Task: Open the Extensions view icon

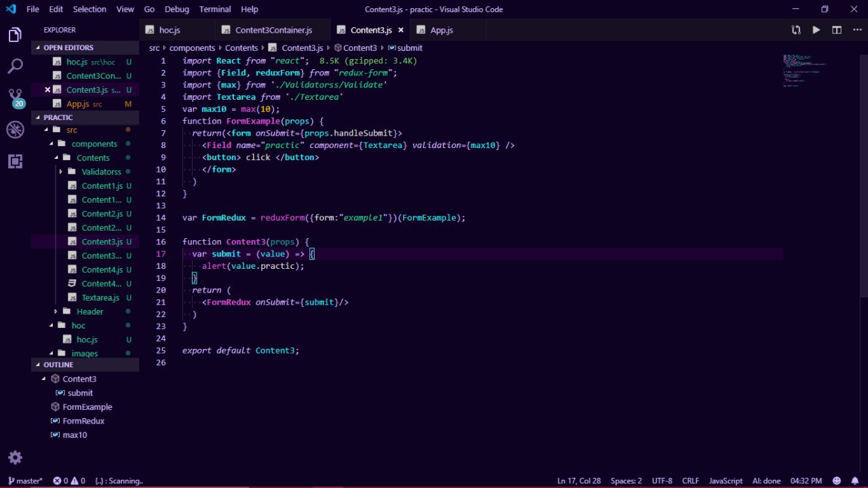Action: pyautogui.click(x=15, y=162)
